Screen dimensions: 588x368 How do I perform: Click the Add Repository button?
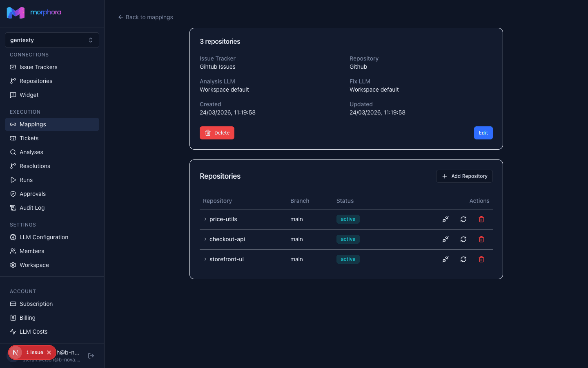(x=464, y=176)
